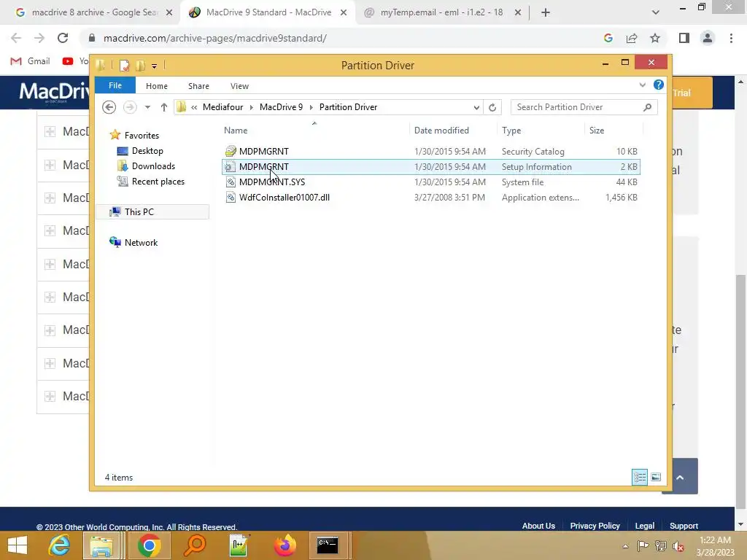This screenshot has height=560, width=747.
Task: Click the Explorer back navigation arrow
Action: click(109, 107)
